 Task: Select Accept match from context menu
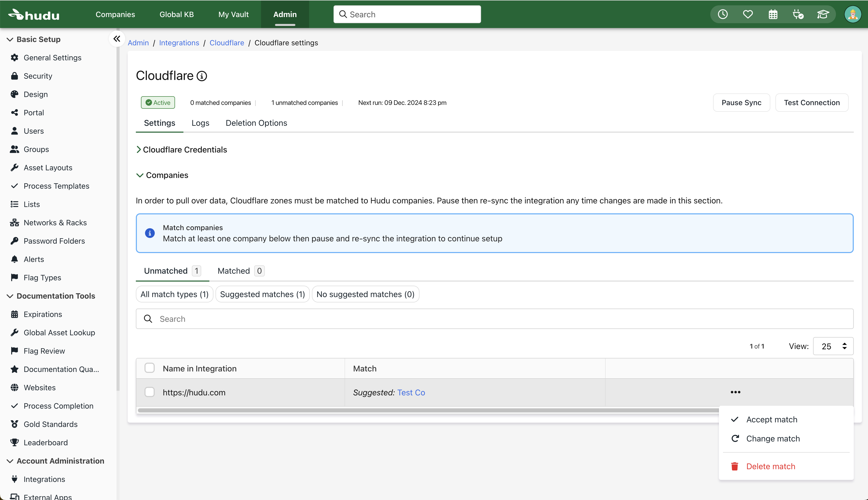(772, 420)
